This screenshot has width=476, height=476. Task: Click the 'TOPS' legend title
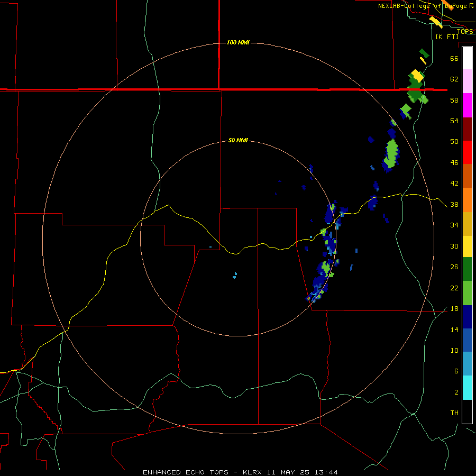pyautogui.click(x=465, y=31)
